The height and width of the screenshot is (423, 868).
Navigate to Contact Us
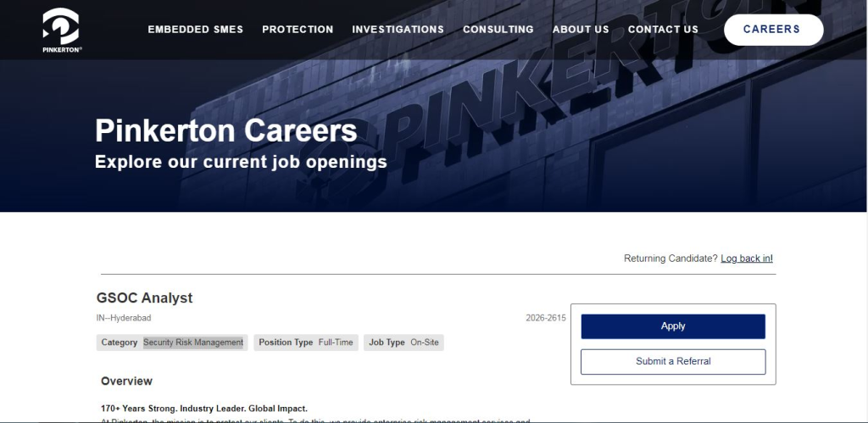(x=663, y=30)
